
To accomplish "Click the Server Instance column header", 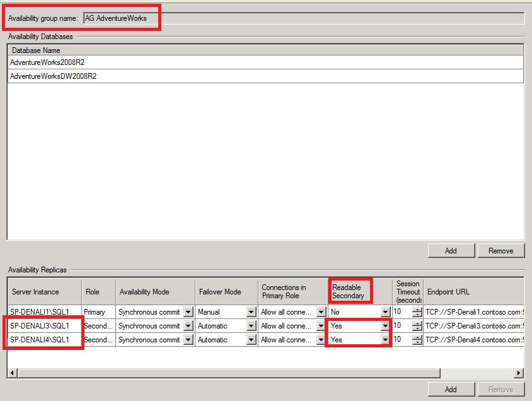I will [45, 292].
